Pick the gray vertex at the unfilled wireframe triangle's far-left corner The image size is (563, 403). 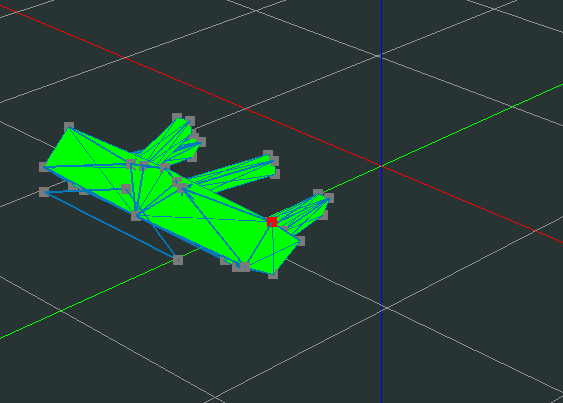(44, 192)
